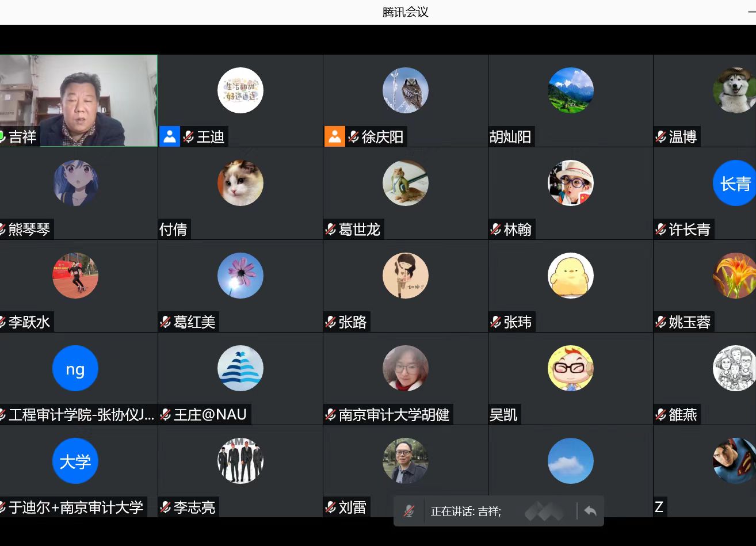Click the 南京审计大学胡健 name label

(x=394, y=415)
